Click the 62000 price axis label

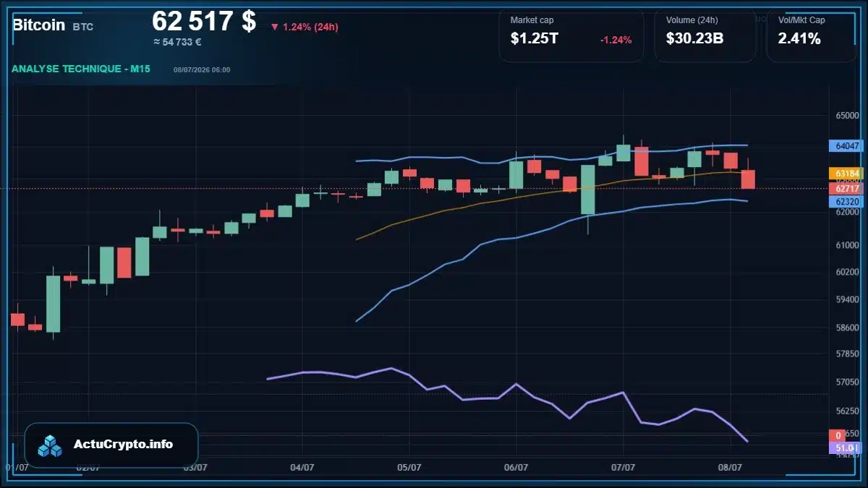[847, 213]
